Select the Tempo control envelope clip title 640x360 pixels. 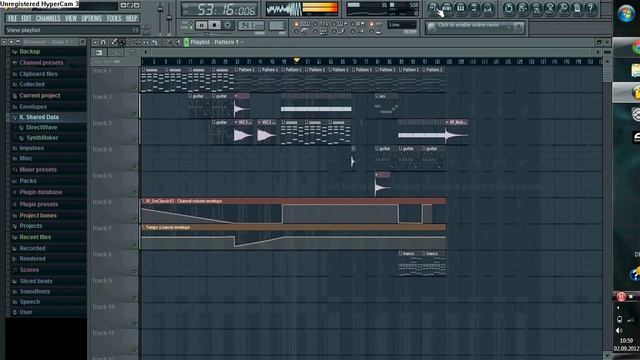pyautogui.click(x=293, y=227)
